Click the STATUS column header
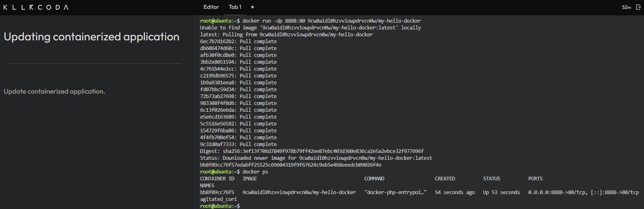This screenshot has width=644, height=209. point(491,179)
